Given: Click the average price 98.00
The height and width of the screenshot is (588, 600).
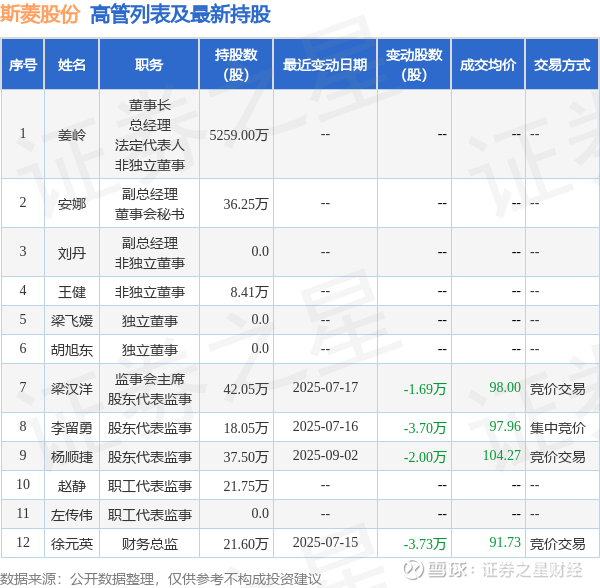Looking at the screenshot, I should (x=505, y=387).
